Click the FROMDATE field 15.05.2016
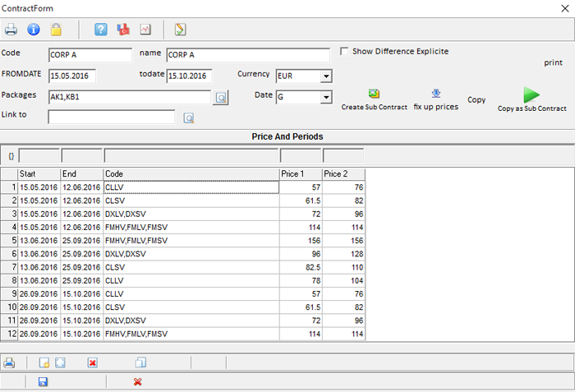The width and height of the screenshot is (575, 392). point(72,76)
